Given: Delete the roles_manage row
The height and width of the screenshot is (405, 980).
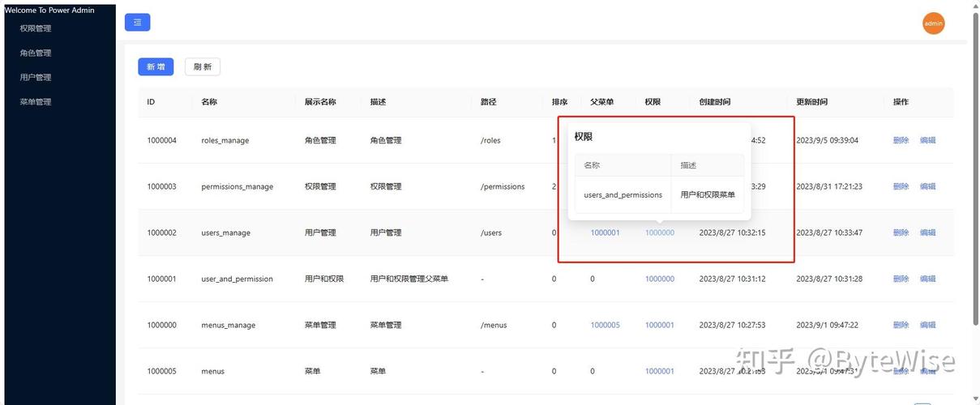Looking at the screenshot, I should (901, 140).
